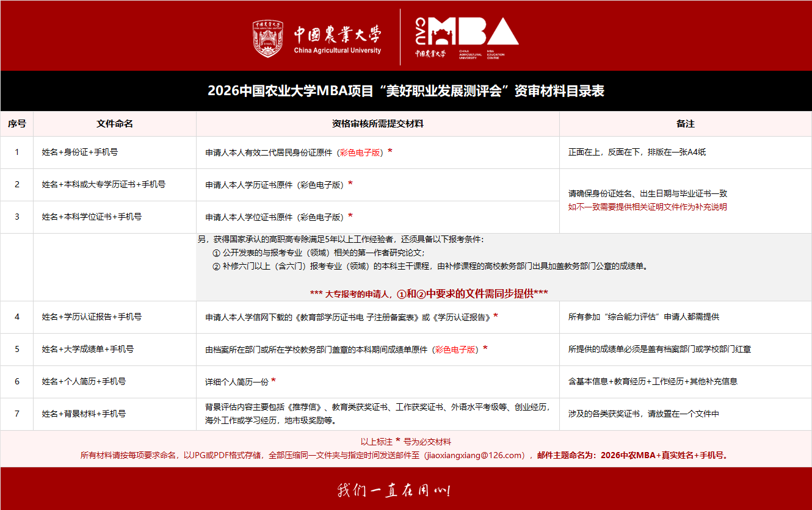Select cell 姓名+大学成绩单+手机号
This screenshot has height=510, width=812.
click(115, 350)
